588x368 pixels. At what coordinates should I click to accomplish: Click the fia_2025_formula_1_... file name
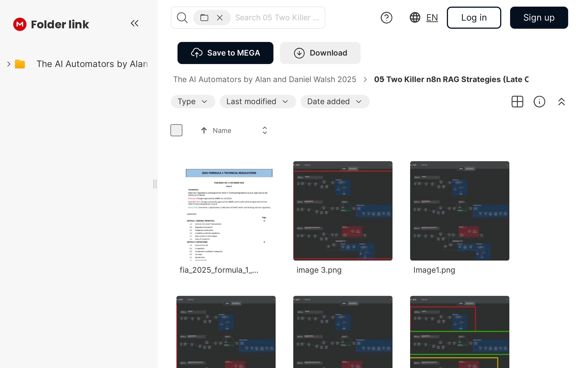(219, 270)
